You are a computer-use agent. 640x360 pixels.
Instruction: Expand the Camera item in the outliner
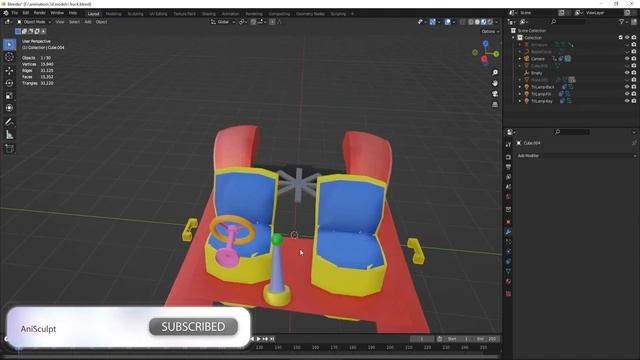tap(520, 59)
